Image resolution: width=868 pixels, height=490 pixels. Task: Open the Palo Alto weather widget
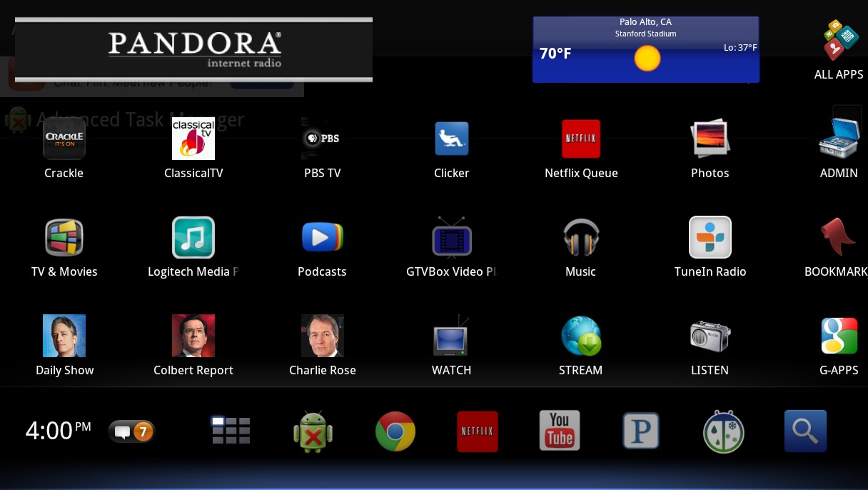tap(645, 49)
